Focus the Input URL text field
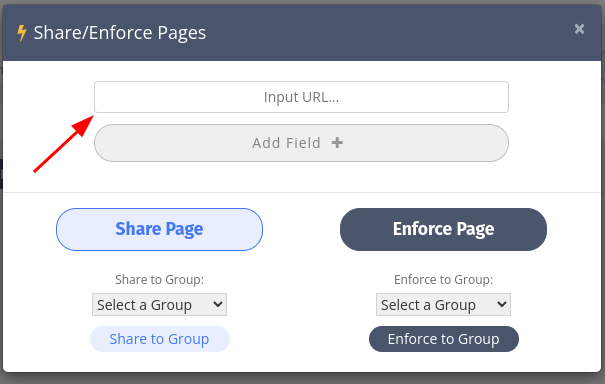The width and height of the screenshot is (605, 384). pyautogui.click(x=301, y=97)
